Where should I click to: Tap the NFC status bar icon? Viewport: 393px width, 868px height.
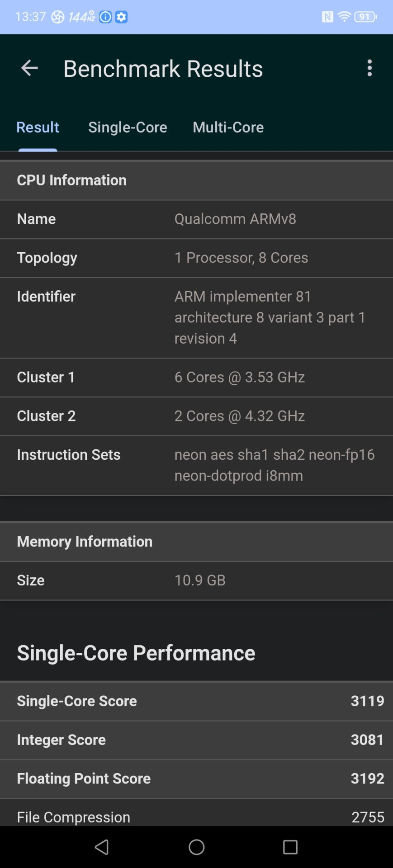pyautogui.click(x=327, y=17)
